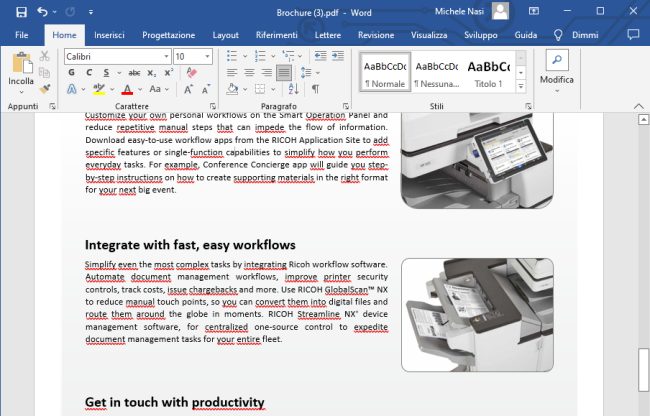Toggle justified text alignment
The height and width of the screenshot is (416, 650).
284,73
